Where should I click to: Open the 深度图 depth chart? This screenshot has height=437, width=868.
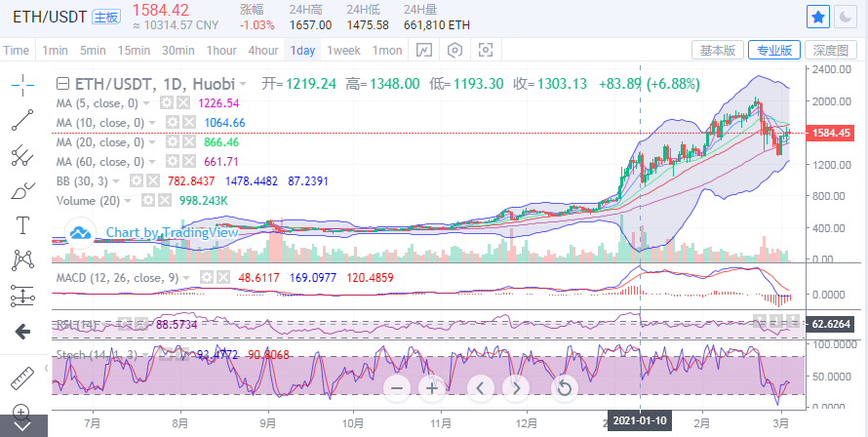[x=830, y=51]
